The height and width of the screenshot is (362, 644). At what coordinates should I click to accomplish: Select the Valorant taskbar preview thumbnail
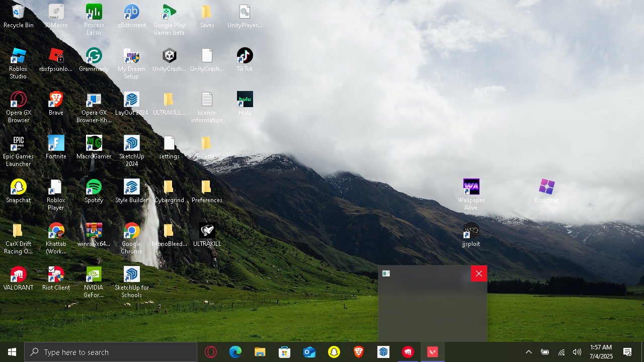point(433,304)
